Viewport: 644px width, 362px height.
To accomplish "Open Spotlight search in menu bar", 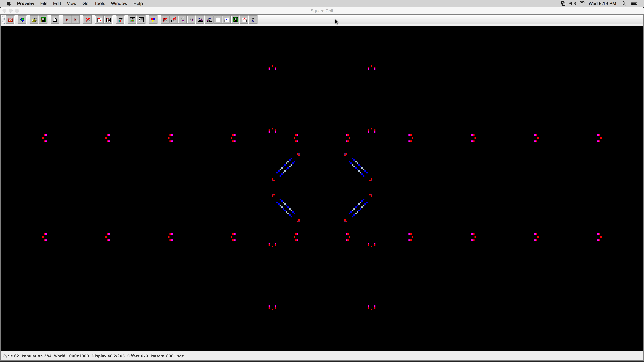I will click(x=624, y=3).
